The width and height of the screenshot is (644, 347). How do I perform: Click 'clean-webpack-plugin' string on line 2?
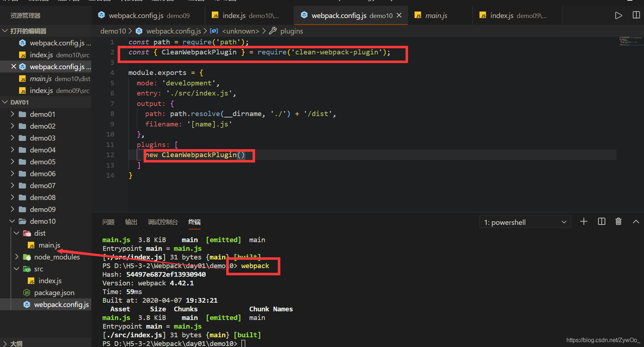336,52
